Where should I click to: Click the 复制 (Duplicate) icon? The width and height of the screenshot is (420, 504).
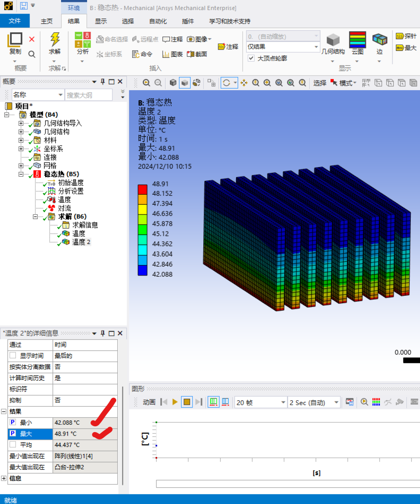pos(16,40)
